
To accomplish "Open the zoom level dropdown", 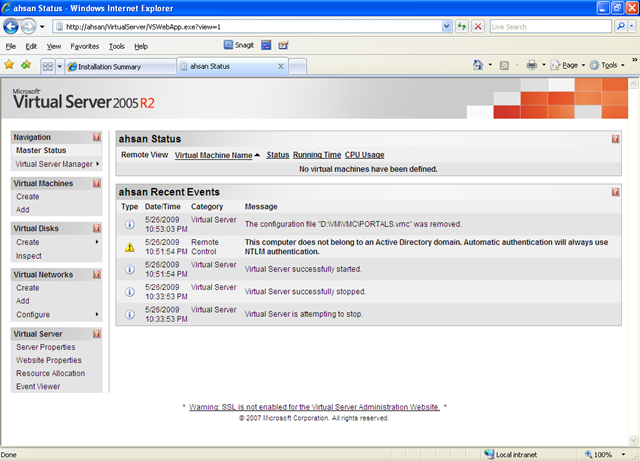I will [623, 454].
